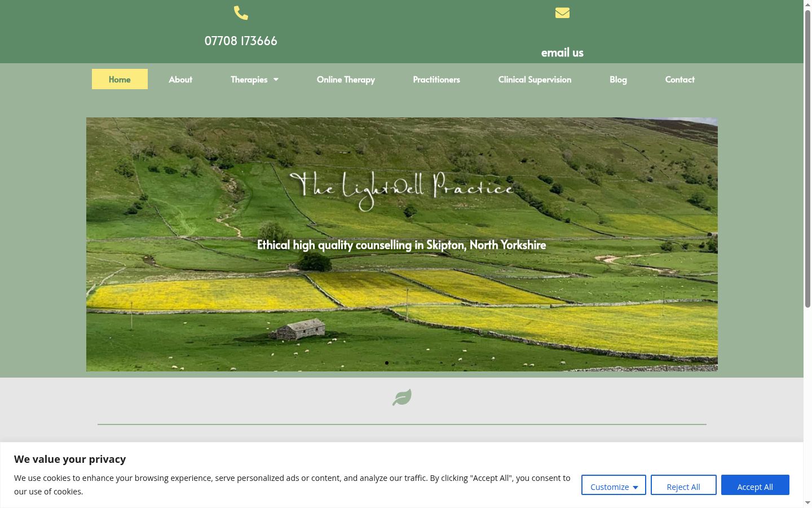Open the Practitioners page
Viewport: 812px width, 508px height.
click(x=436, y=79)
